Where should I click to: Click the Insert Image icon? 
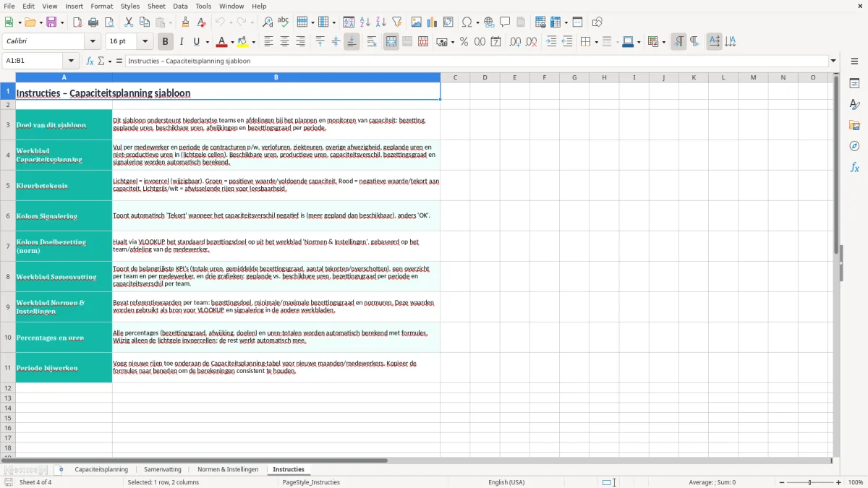click(x=417, y=22)
